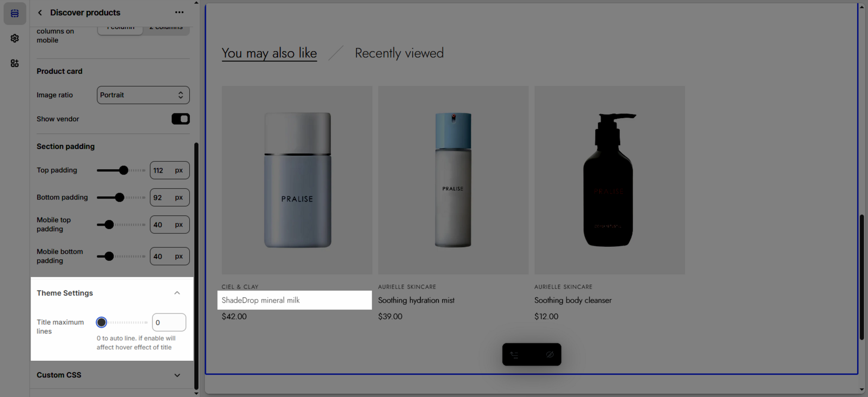868x397 pixels.
Task: Click the hide section eye icon
Action: (x=550, y=355)
